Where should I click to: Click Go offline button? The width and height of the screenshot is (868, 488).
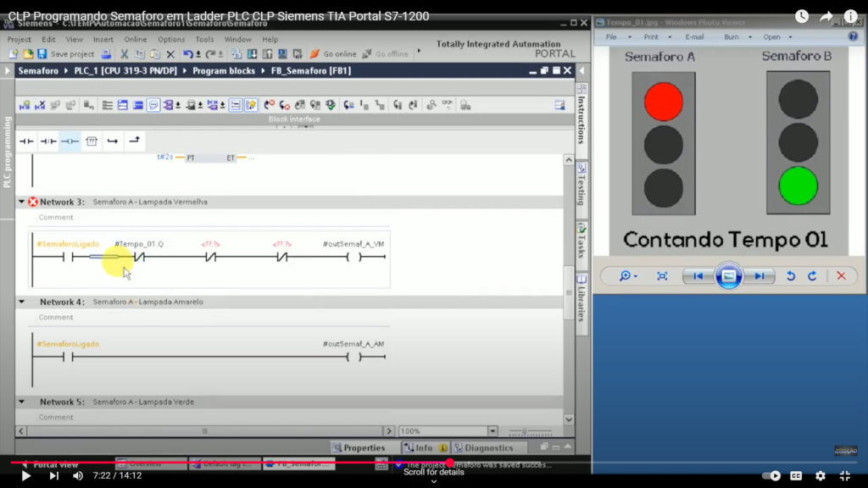[x=386, y=54]
